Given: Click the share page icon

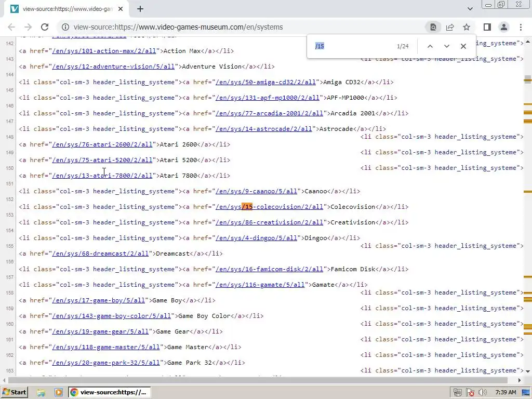Looking at the screenshot, I should [450, 27].
